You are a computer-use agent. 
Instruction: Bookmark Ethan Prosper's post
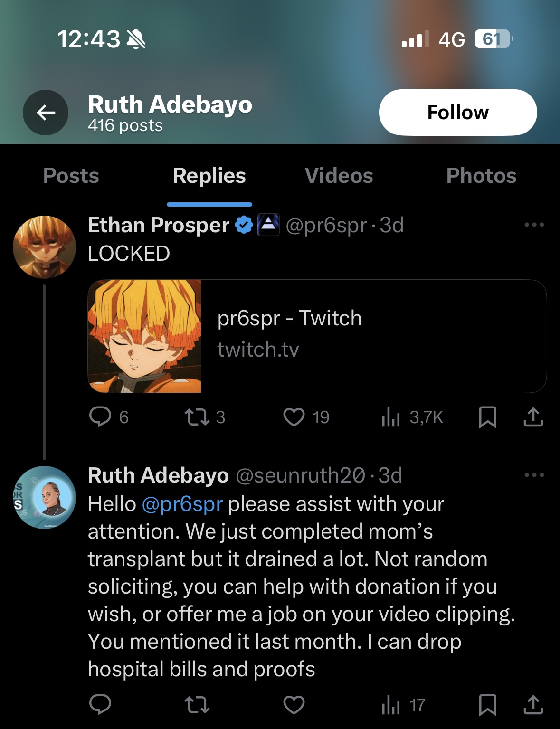click(488, 417)
